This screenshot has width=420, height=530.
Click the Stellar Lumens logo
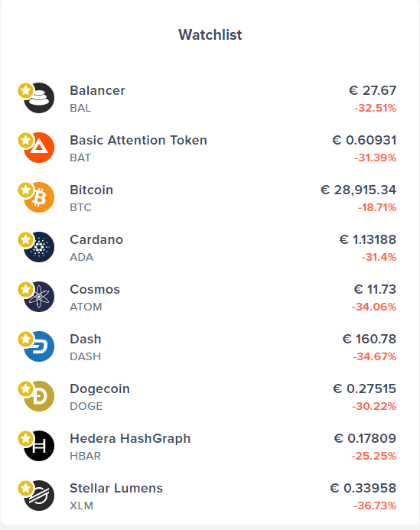coord(39,496)
